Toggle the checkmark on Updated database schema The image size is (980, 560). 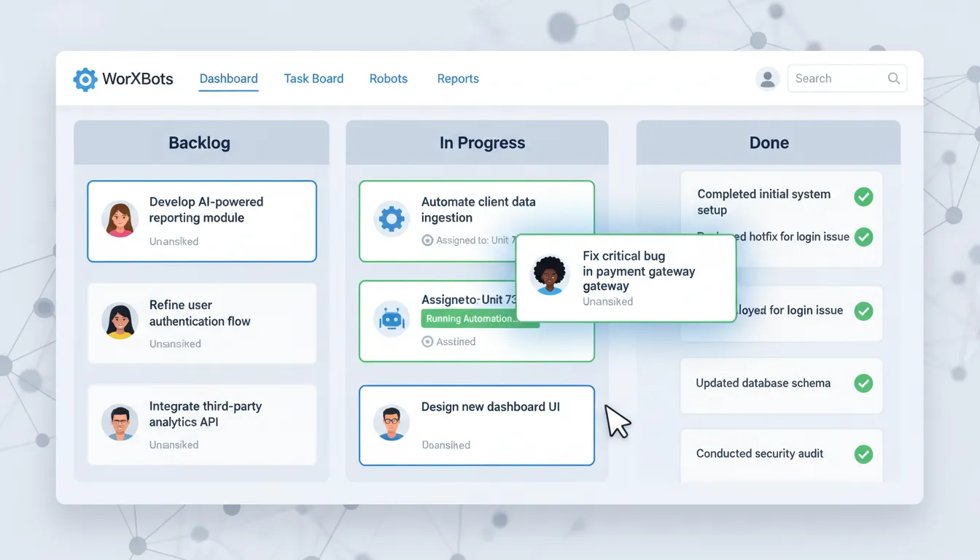(x=863, y=382)
